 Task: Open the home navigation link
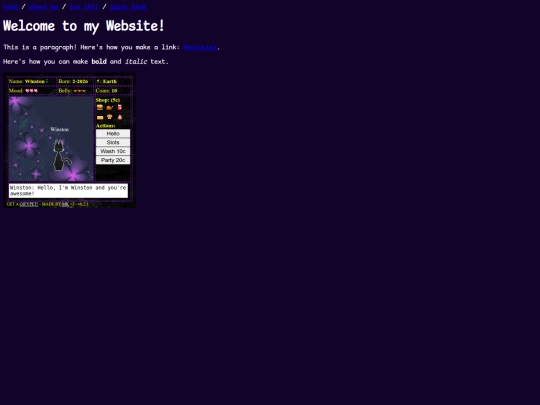tap(10, 7)
